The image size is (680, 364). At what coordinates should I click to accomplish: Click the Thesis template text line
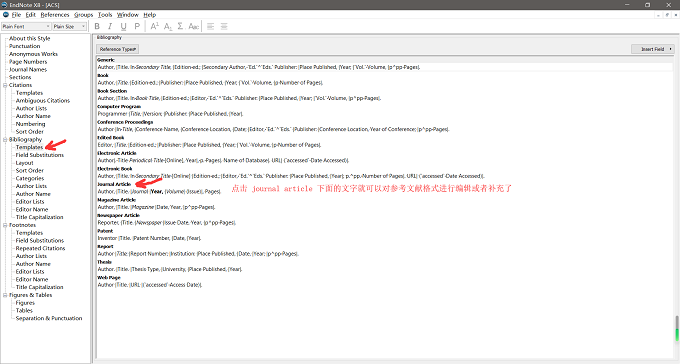[x=170, y=269]
